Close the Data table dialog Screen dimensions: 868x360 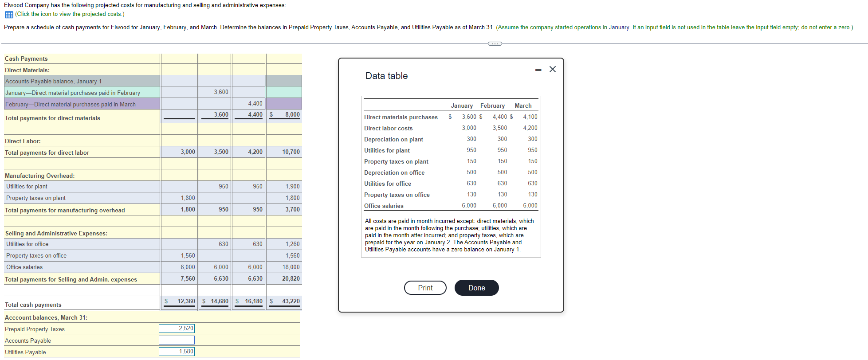[553, 69]
